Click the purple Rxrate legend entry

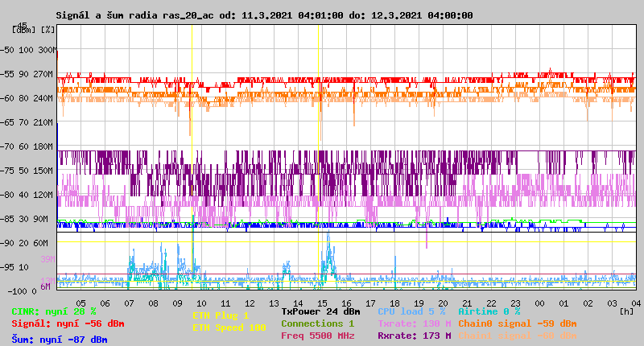(x=414, y=336)
